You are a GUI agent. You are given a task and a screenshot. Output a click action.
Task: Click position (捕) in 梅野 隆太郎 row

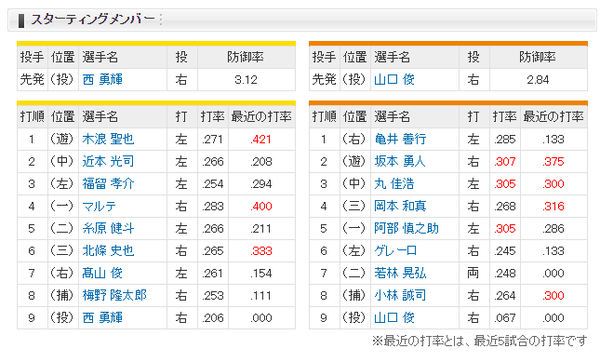click(62, 295)
